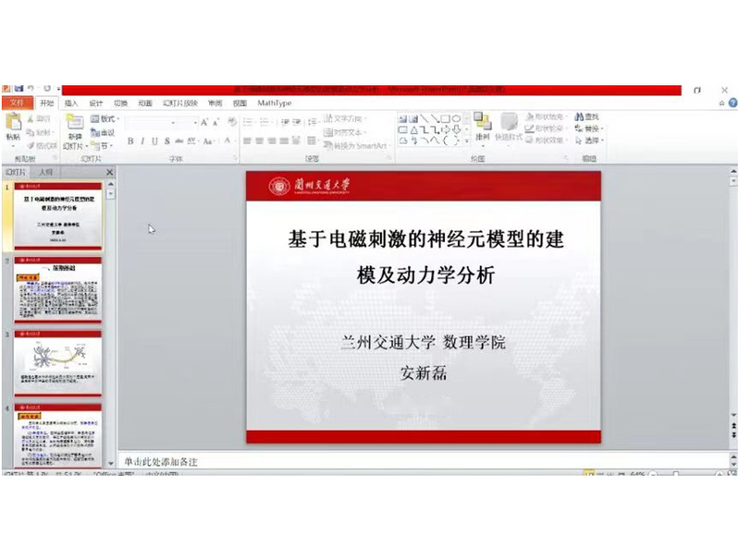
Task: Open the MathType ribbon tab
Action: 274,103
